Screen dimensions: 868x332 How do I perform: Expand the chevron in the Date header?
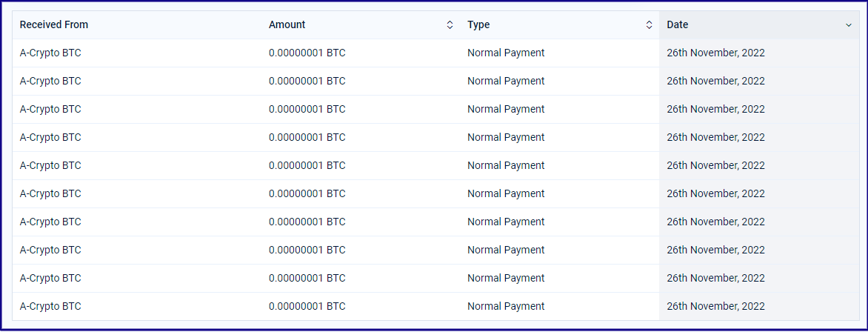tap(849, 25)
